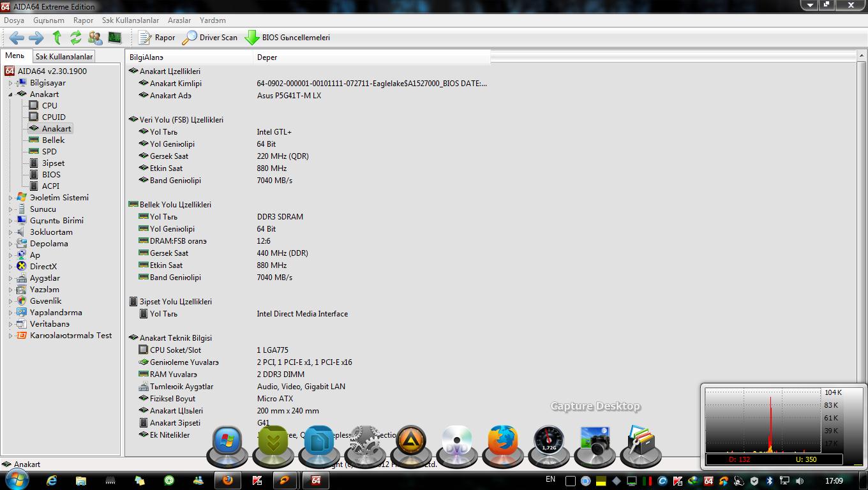Open the Rapor report button
This screenshot has width=868, height=490.
coord(156,38)
